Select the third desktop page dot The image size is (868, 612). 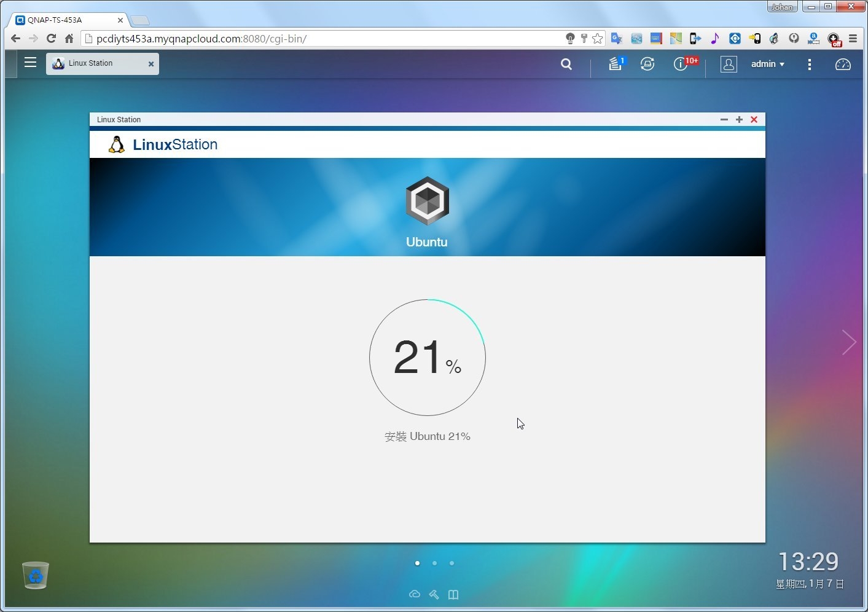(452, 563)
